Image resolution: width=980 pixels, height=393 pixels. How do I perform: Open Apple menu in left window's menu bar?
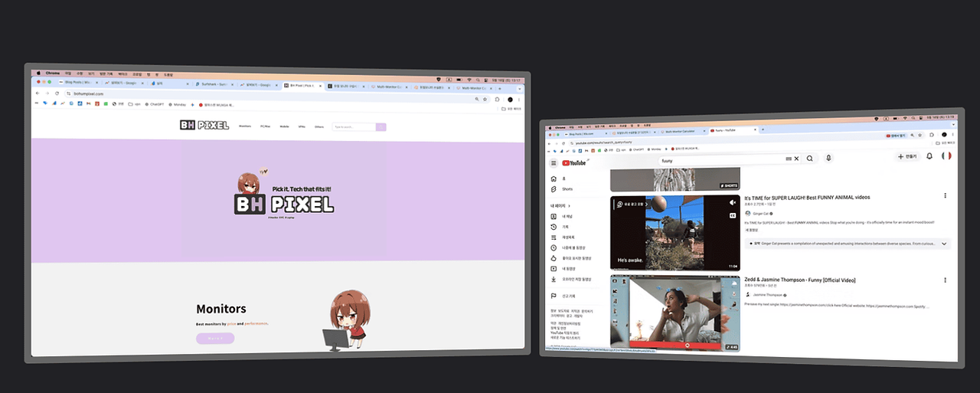[x=37, y=72]
